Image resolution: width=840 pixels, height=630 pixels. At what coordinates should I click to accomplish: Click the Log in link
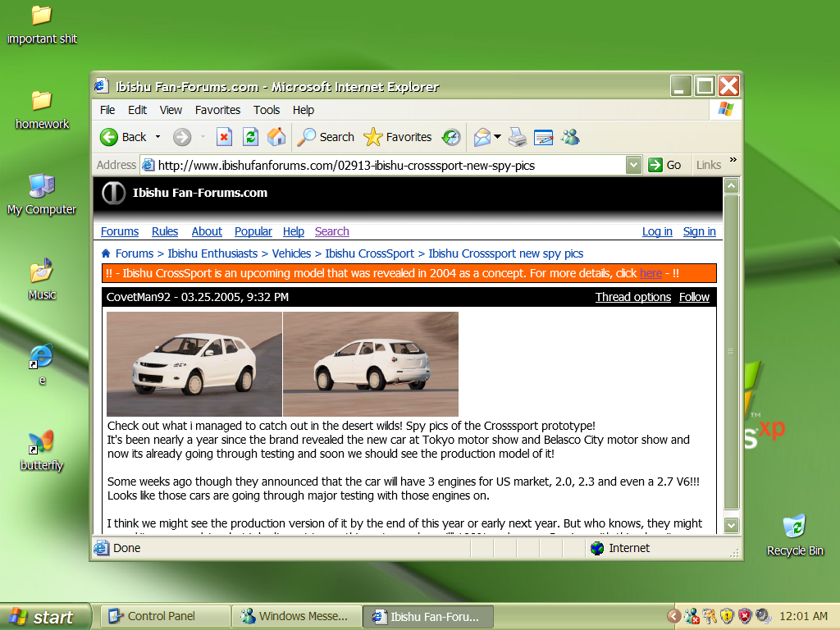pyautogui.click(x=657, y=231)
